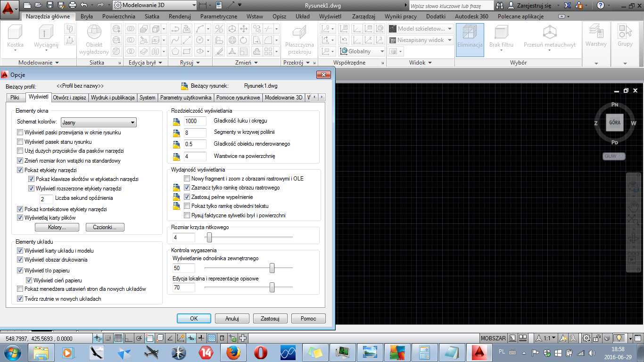Viewport: 644px width, 362px height.
Task: Uncheck Pokaż etykiety narzędzi checkbox
Action: point(20,170)
